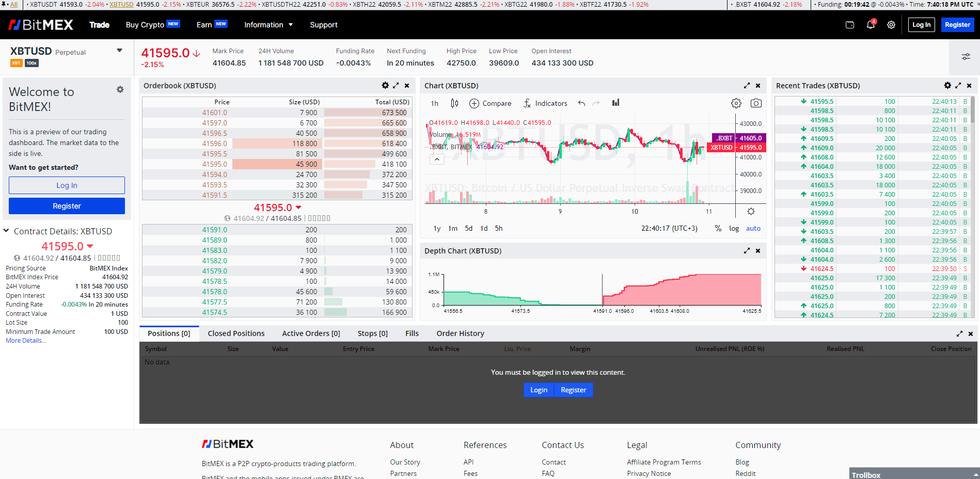Click the Orderbook settings gear icon
Screen dimensions: 980x479
point(385,86)
